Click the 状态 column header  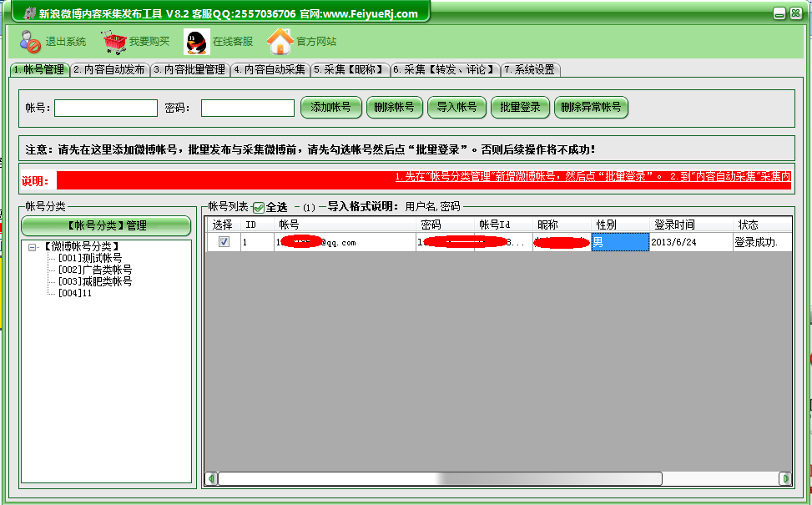762,225
